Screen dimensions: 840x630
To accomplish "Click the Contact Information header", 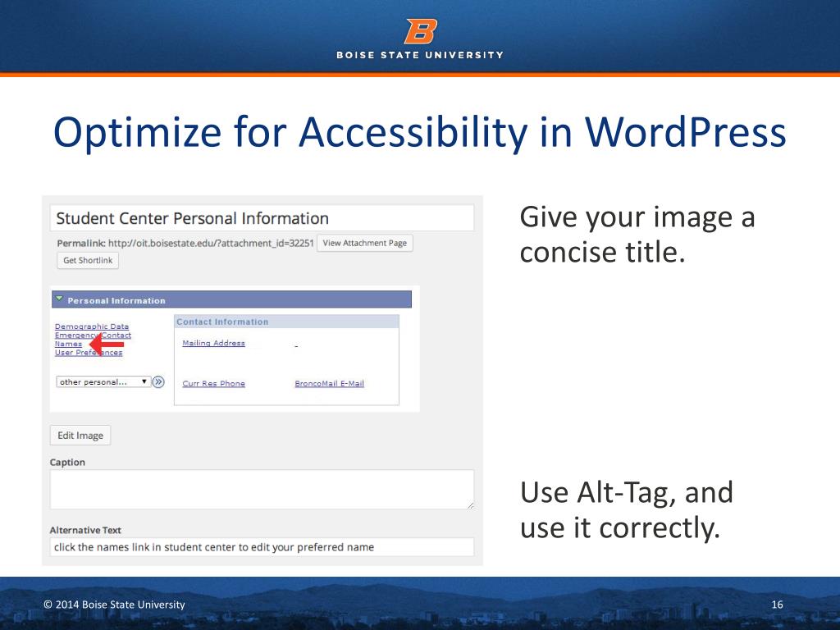I will tap(286, 322).
